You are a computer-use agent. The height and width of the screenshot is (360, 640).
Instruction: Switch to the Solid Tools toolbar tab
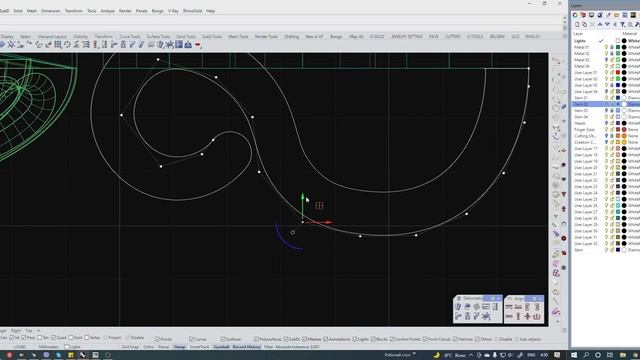[x=186, y=37]
